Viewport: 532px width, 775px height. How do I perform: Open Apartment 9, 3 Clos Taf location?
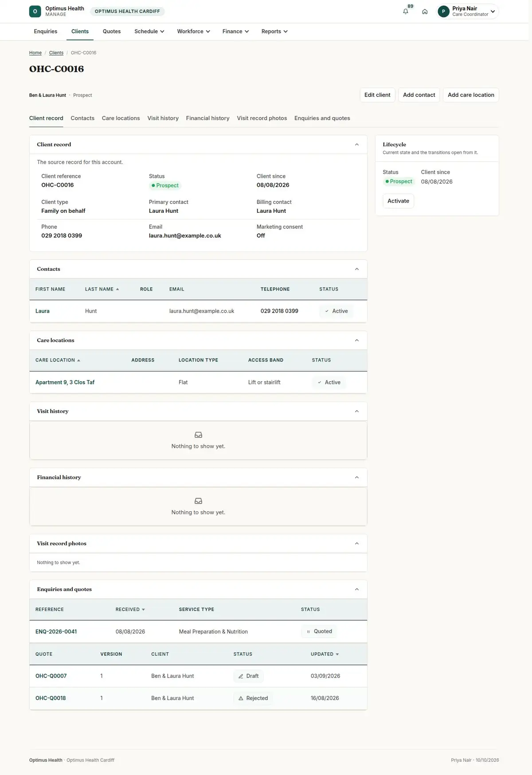pyautogui.click(x=65, y=382)
